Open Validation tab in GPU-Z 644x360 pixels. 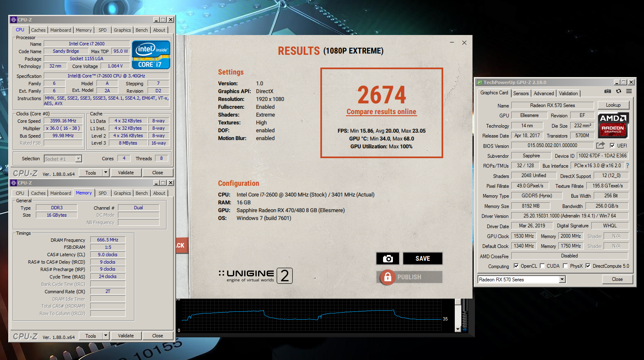point(569,94)
